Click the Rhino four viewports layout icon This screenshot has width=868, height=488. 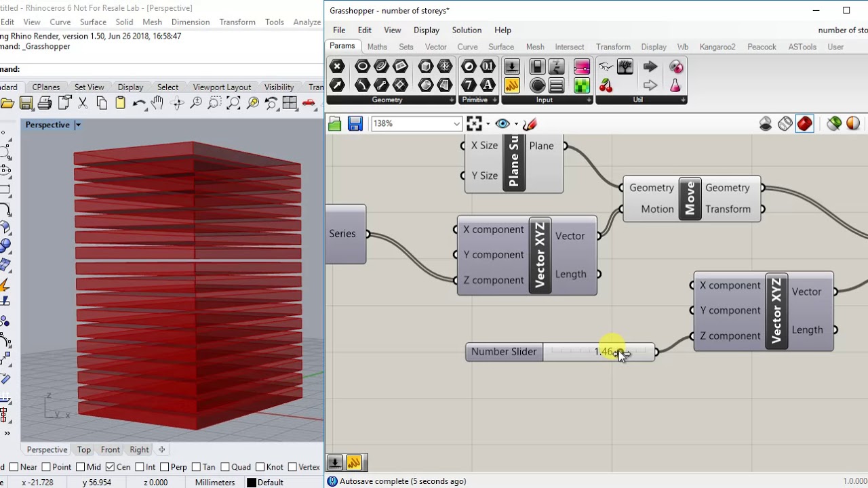[x=290, y=103]
